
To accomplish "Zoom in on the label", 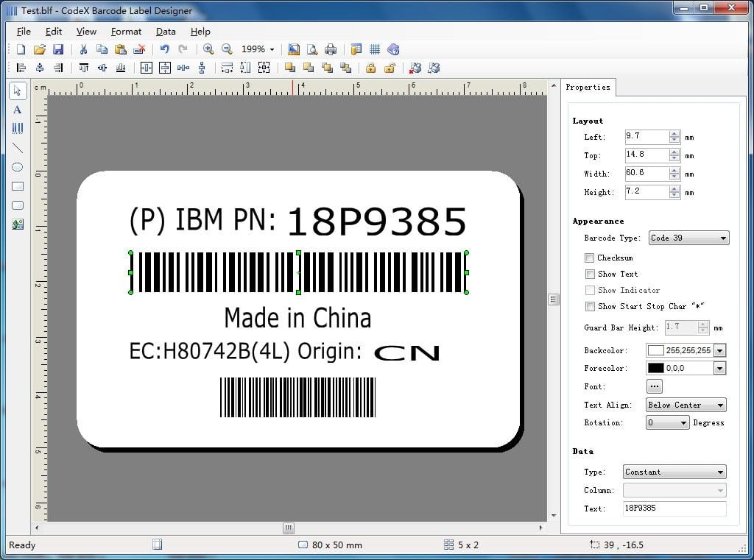I will coord(208,49).
